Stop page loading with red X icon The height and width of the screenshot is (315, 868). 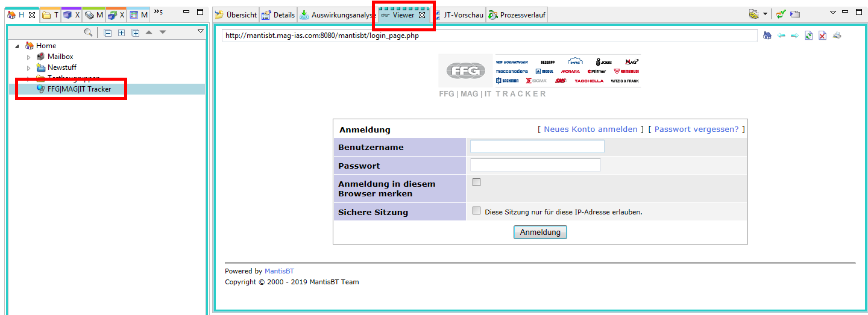tap(823, 36)
